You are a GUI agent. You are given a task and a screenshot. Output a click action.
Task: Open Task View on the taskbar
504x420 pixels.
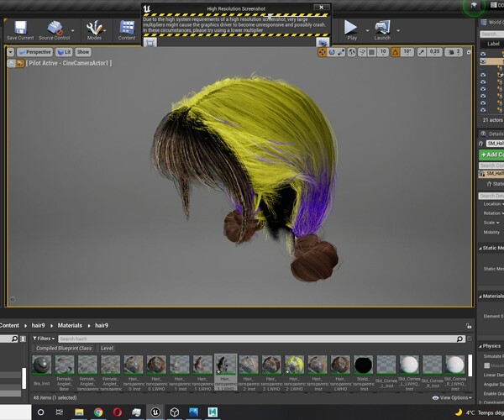point(60,412)
